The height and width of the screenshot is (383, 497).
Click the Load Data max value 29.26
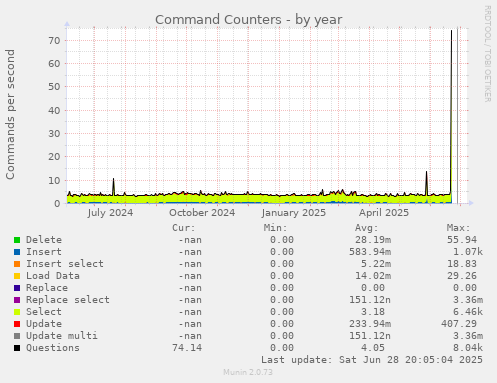pyautogui.click(x=462, y=276)
